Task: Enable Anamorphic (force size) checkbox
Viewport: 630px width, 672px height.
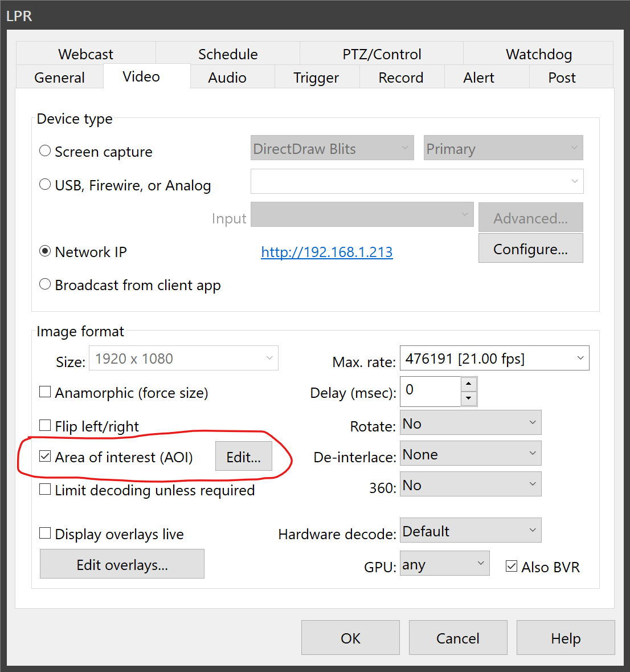Action: 45,392
